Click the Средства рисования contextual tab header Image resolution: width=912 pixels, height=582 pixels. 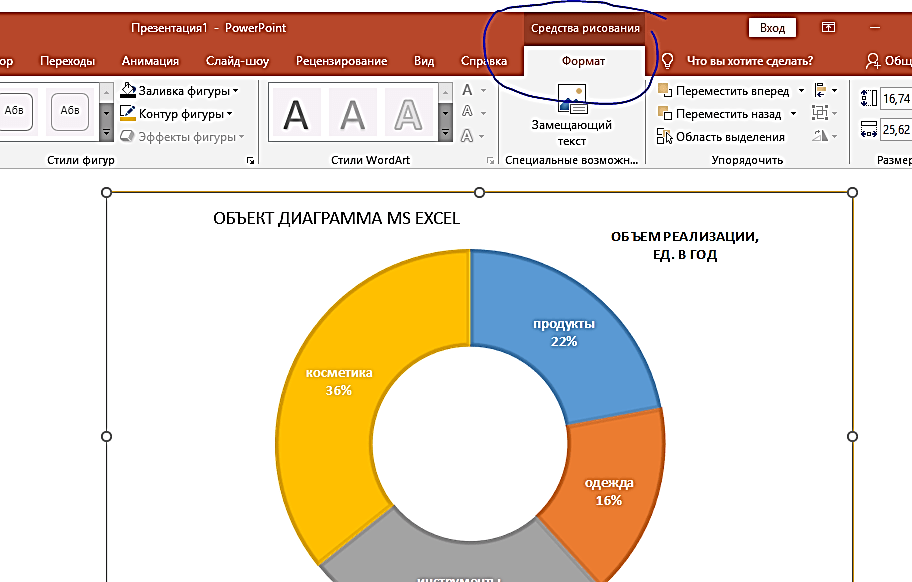tap(585, 28)
